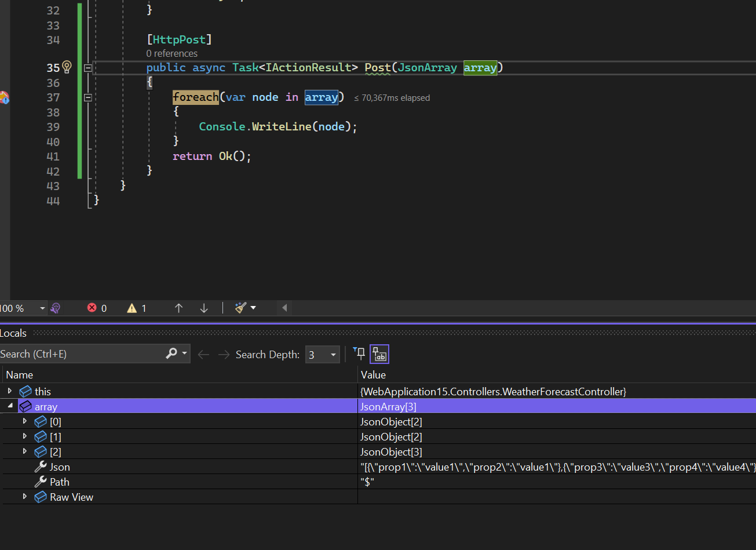
Task: Click 'Console' on line 39
Action: pyautogui.click(x=222, y=126)
